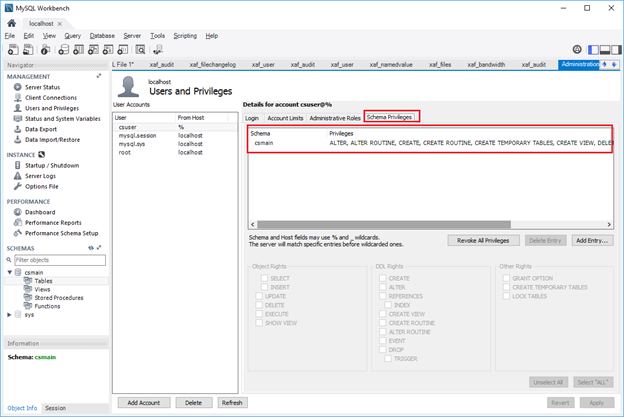Screen dimensions: 624x417
Task: Expand the Management section toggle
Action: (99, 76)
